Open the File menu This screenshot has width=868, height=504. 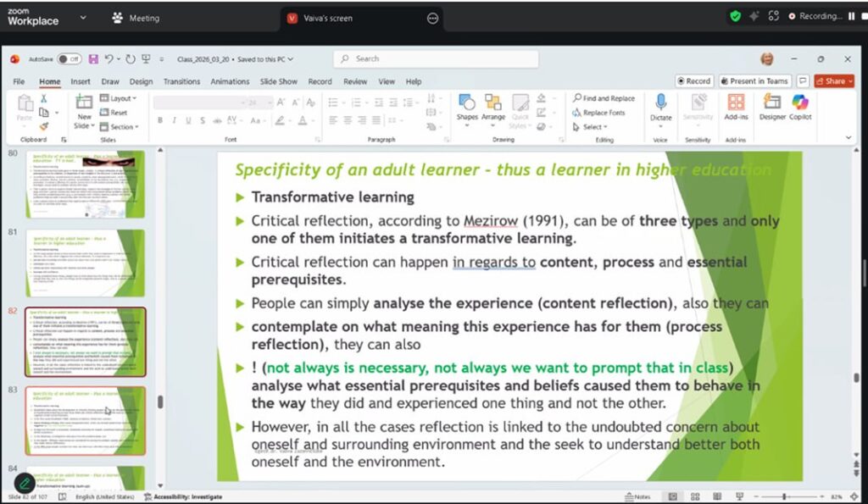pyautogui.click(x=19, y=81)
